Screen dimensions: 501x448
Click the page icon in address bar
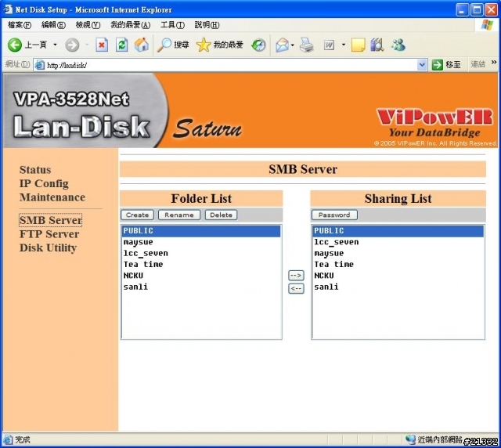[x=40, y=65]
